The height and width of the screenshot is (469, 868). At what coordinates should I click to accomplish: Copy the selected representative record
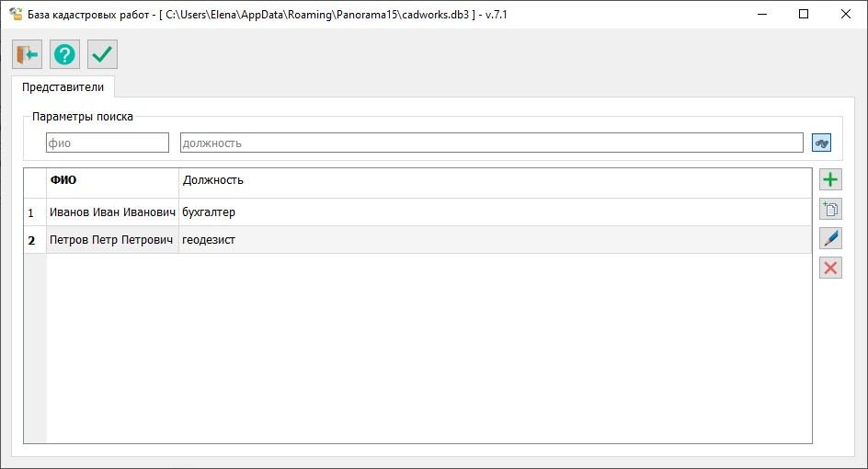pyautogui.click(x=830, y=209)
